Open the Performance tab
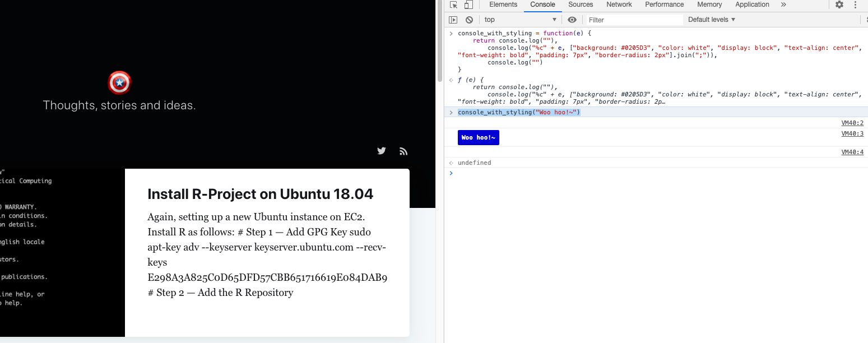Viewport: 868px width, 343px height. pos(665,4)
